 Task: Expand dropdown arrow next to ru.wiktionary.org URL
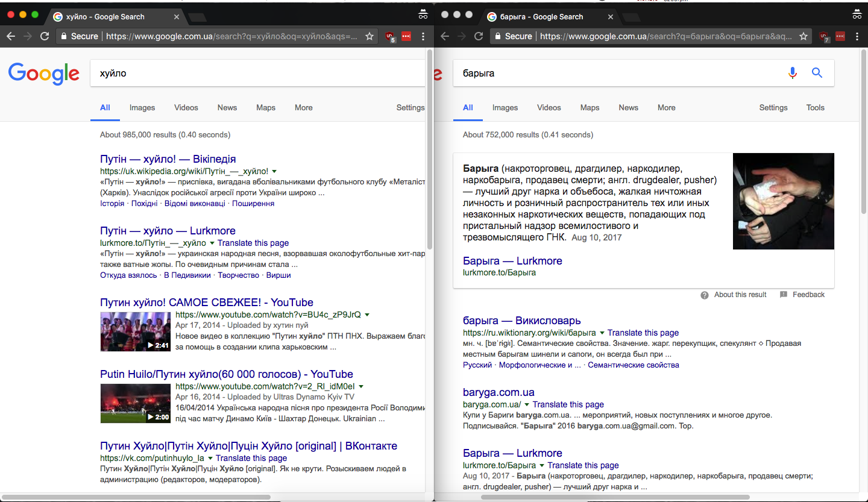pos(602,333)
